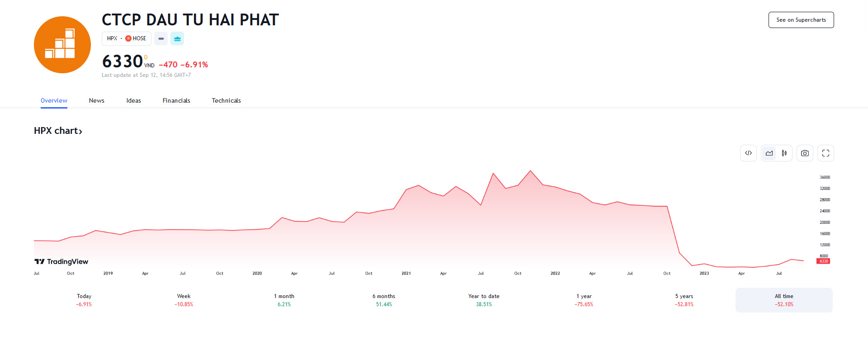Image resolution: width=868 pixels, height=341 pixels.
Task: Click the CTCP DAU TU HAI PHAT logo
Action: [x=62, y=44]
